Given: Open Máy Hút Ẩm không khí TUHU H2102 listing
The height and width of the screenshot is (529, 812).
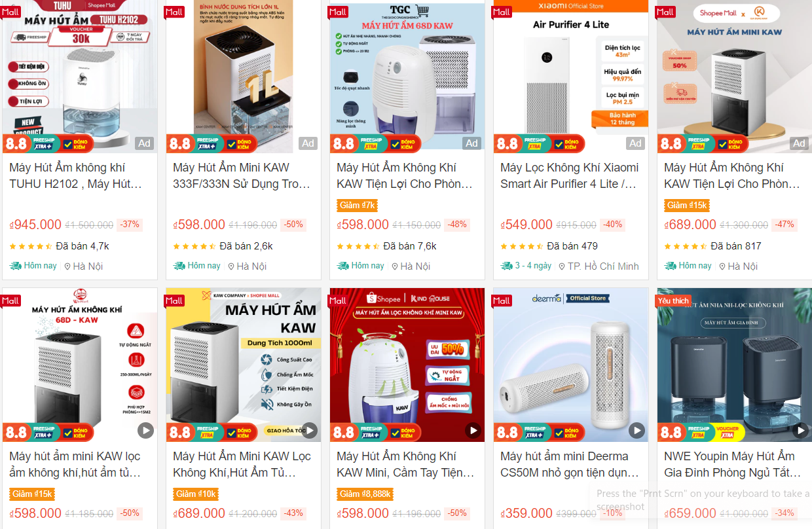Looking at the screenshot, I should 75,175.
